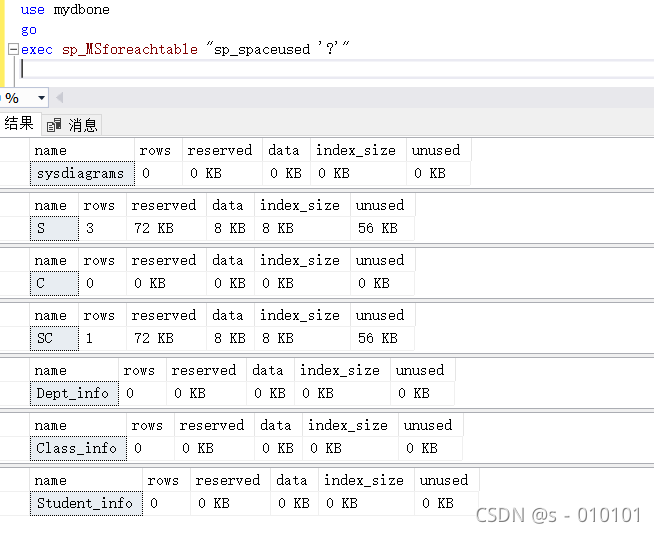Click rows value 3 in the S grid
Screen dimensions: 654x533
pos(103,229)
